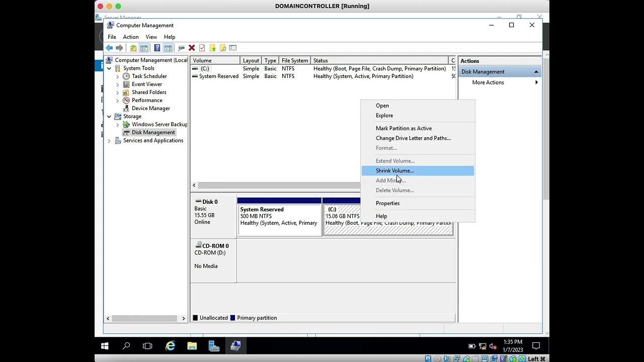The height and width of the screenshot is (362, 644).
Task: Click the Up One Level folder icon
Action: point(133,48)
